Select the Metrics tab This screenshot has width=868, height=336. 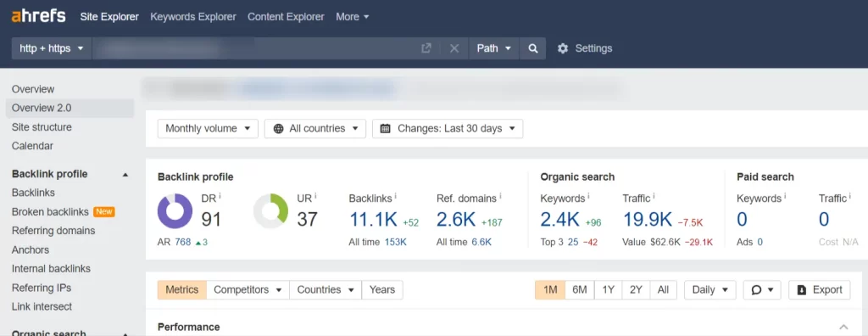pos(182,290)
